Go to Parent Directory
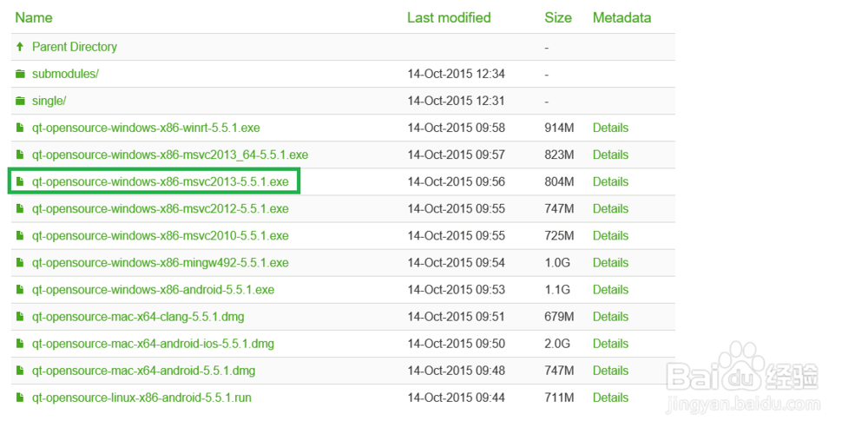This screenshot has height=434, width=868. (75, 47)
